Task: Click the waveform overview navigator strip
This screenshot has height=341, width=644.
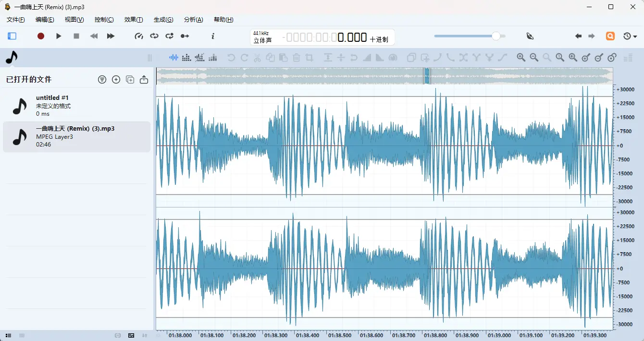Action: (385, 76)
